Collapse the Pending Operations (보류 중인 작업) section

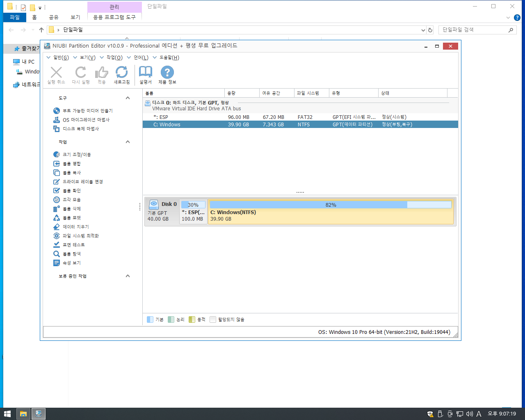pos(128,276)
